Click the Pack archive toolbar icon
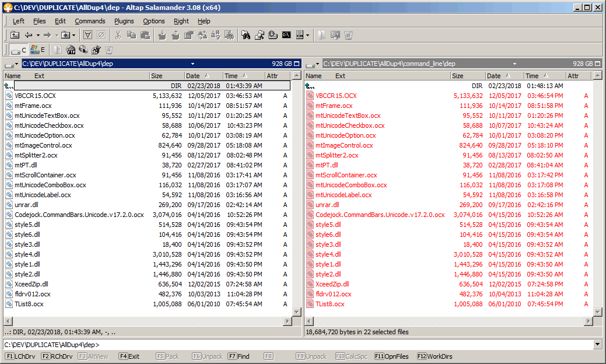Image resolution: width=606 pixels, height=364 pixels. 162,35
